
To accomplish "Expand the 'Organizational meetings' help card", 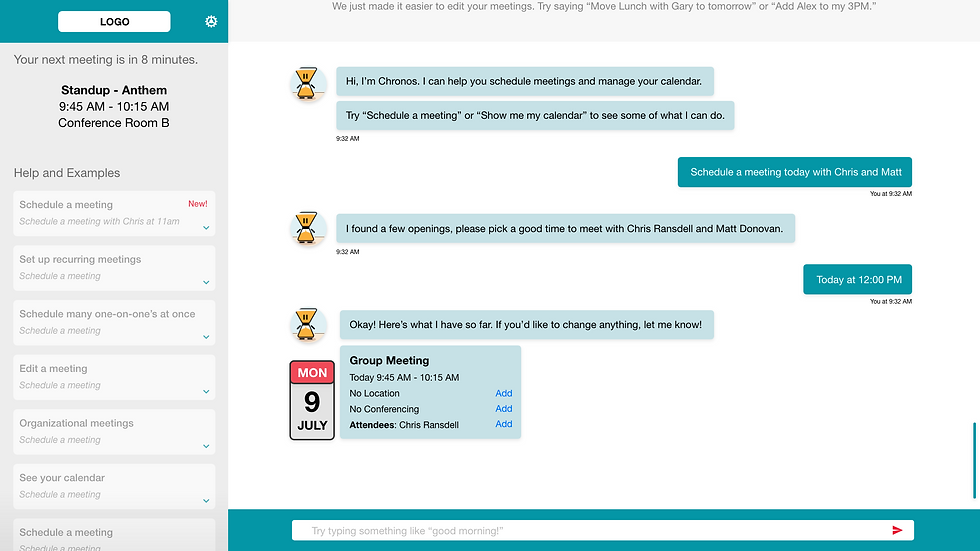I will (x=206, y=446).
